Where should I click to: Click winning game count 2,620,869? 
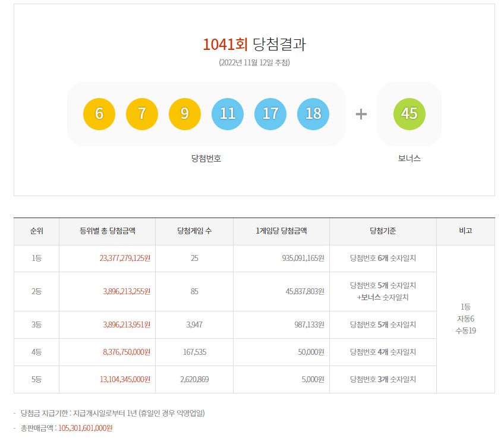[194, 379]
